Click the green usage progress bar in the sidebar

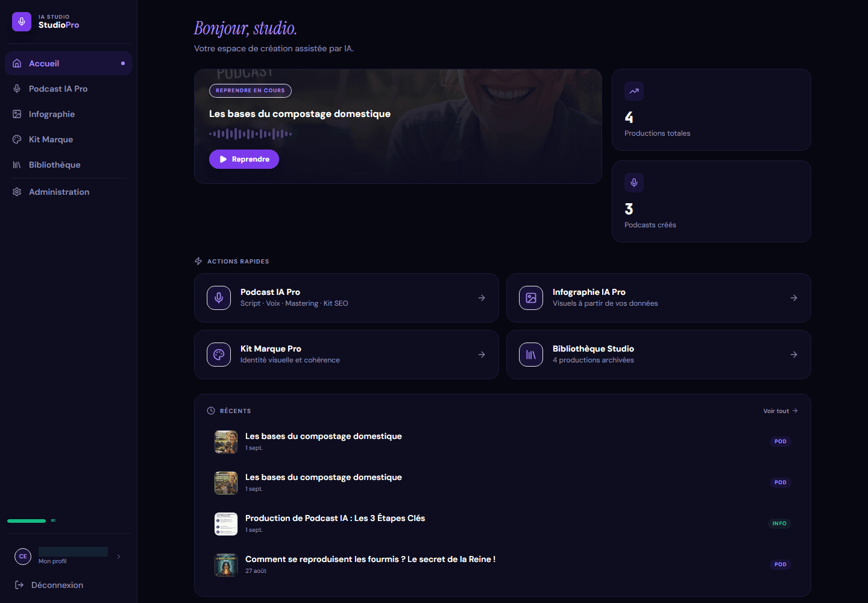coord(27,520)
